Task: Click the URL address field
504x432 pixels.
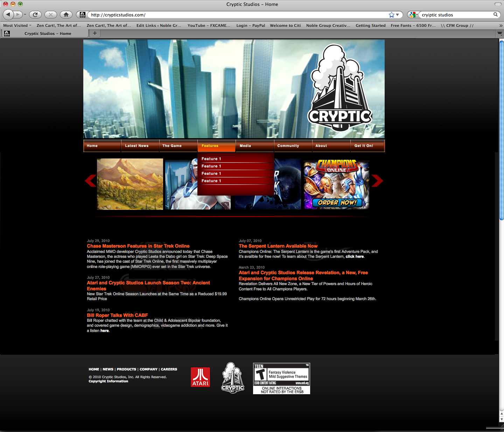Action: pyautogui.click(x=238, y=15)
